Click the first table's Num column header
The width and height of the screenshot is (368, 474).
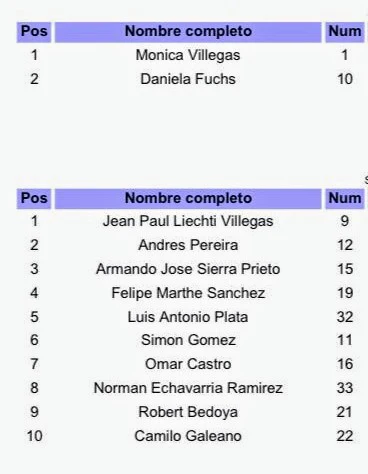(345, 32)
